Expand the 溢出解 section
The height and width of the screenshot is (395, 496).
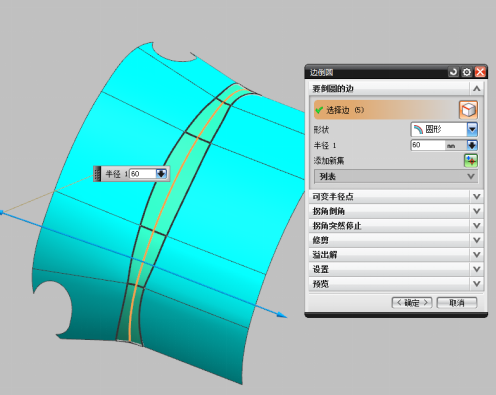coord(396,255)
